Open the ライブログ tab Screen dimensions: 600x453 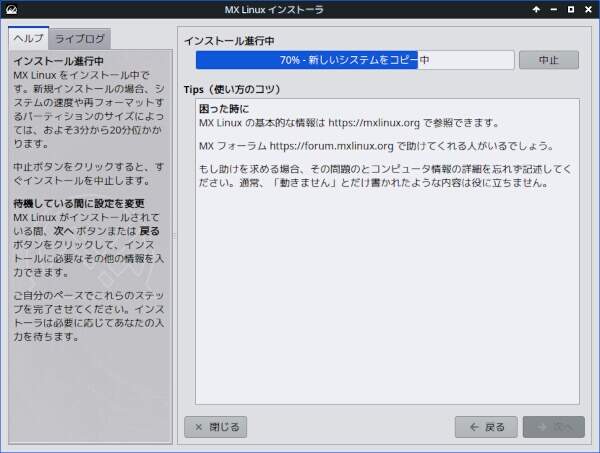pyautogui.click(x=80, y=39)
